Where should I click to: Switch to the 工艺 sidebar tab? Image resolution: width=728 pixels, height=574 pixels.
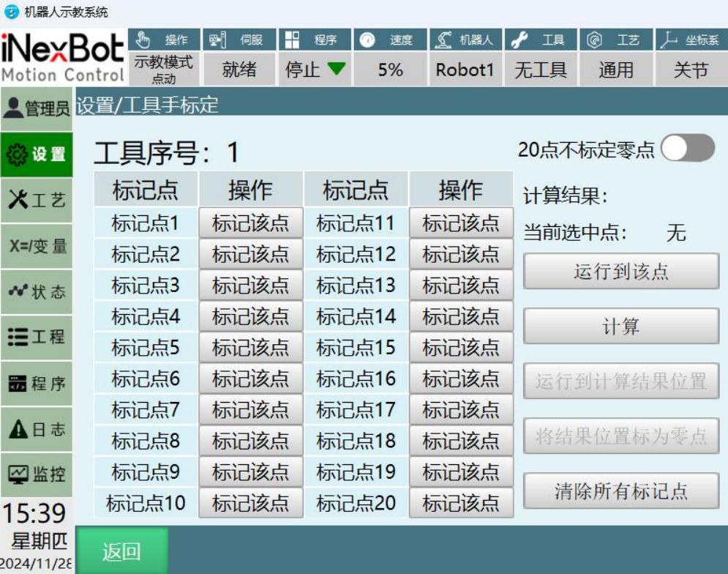37,200
